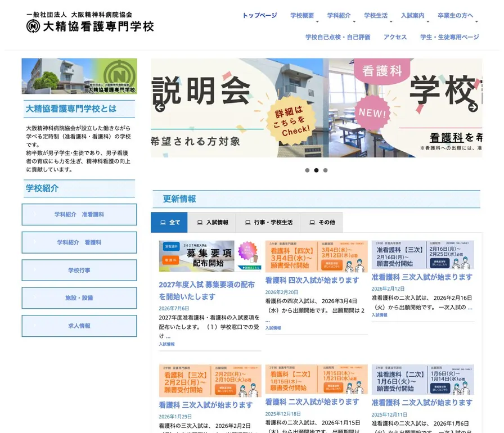Image resolution: width=504 pixels, height=433 pixels.
Task: Open 募集要項 配布開始 thumbnail
Action: coord(210,256)
